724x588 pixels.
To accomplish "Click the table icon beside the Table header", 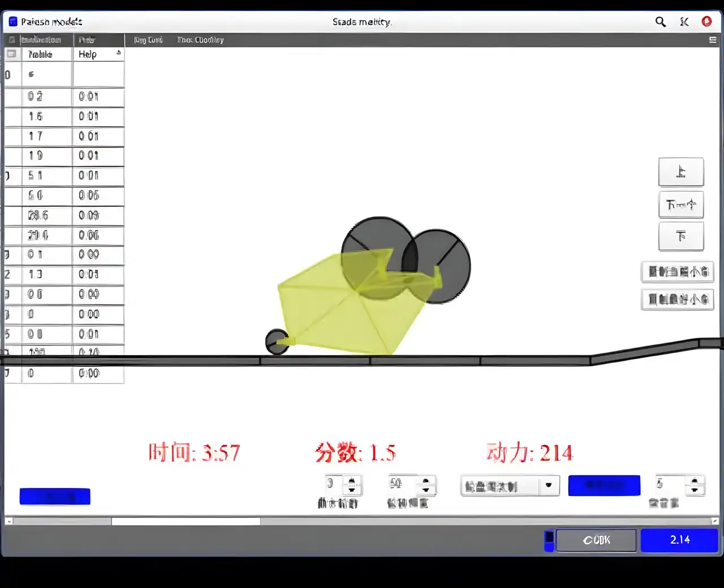I will click(11, 54).
